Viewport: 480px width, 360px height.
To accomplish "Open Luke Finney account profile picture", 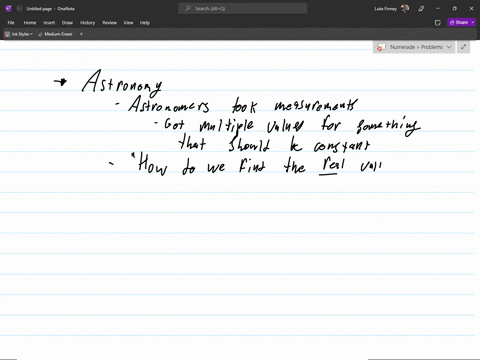I will pyautogui.click(x=405, y=9).
